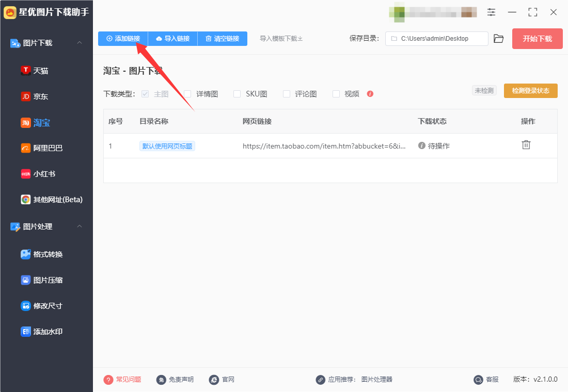The image size is (568, 392).
Task: Enable the 视频 video checkbox
Action: (x=336, y=94)
